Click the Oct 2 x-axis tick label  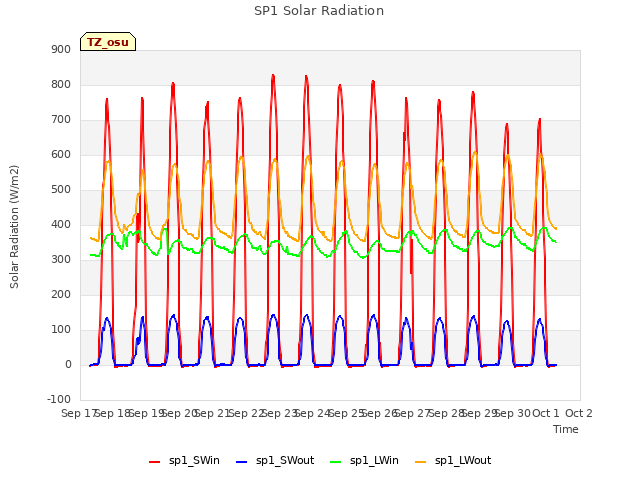click(x=579, y=413)
